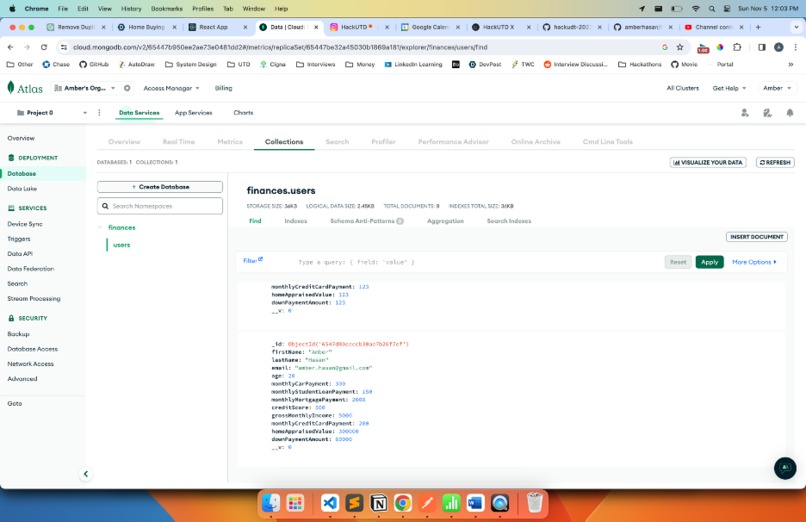
Task: Click the Reset filter button
Action: pos(678,262)
